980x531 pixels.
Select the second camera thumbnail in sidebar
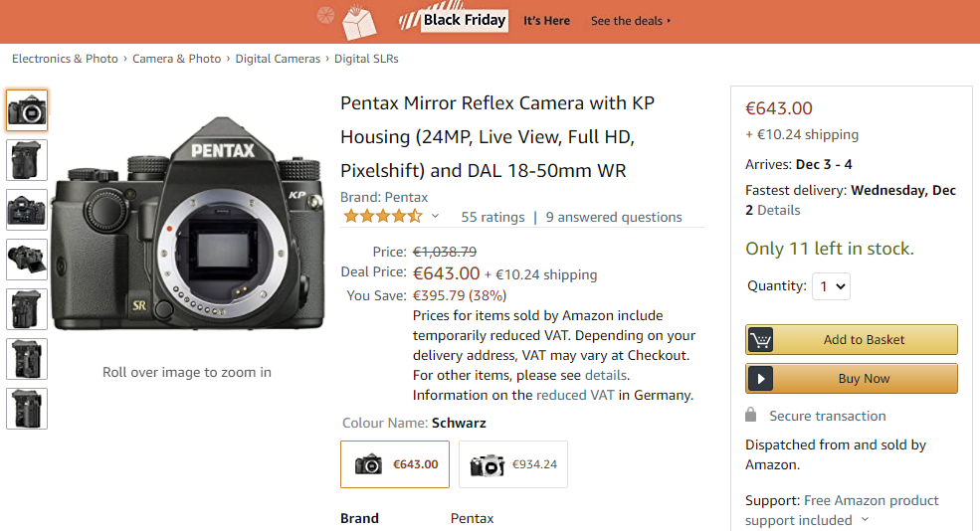(27, 160)
